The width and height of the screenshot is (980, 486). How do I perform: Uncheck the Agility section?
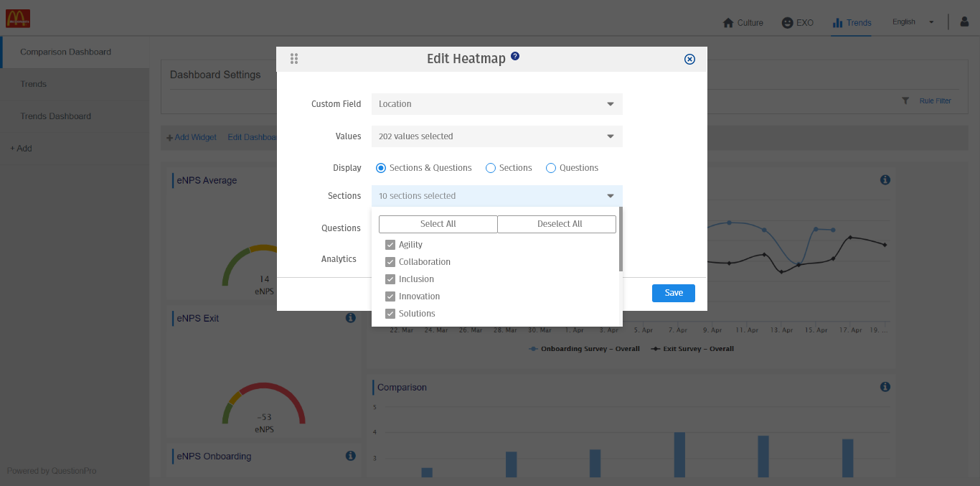(390, 244)
